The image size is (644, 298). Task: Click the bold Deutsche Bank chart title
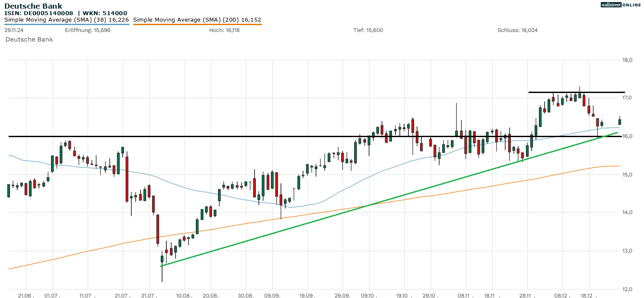pos(33,6)
